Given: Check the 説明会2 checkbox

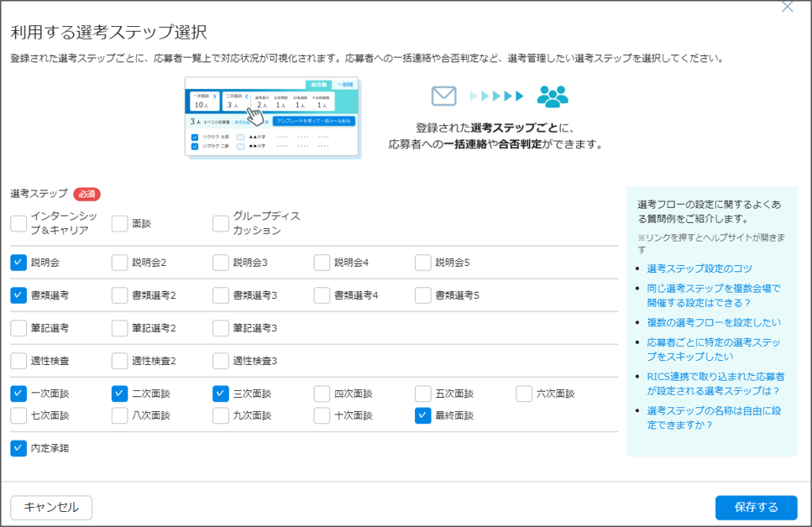Looking at the screenshot, I should tap(119, 263).
